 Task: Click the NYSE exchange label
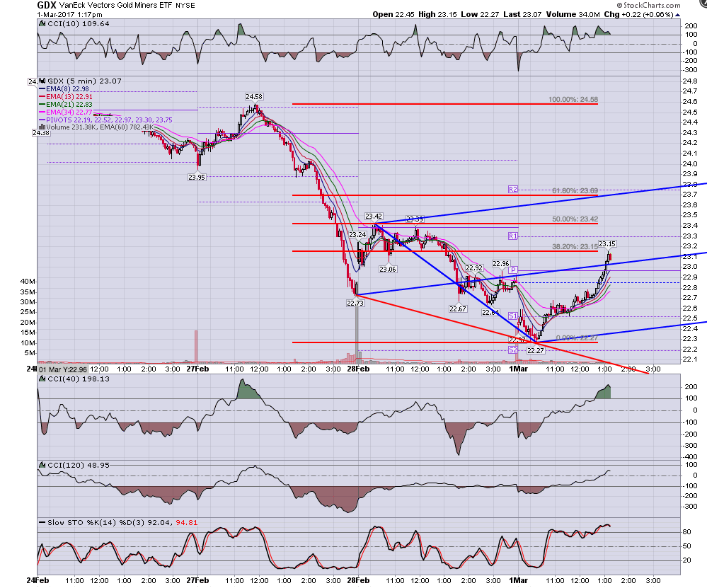click(x=185, y=6)
